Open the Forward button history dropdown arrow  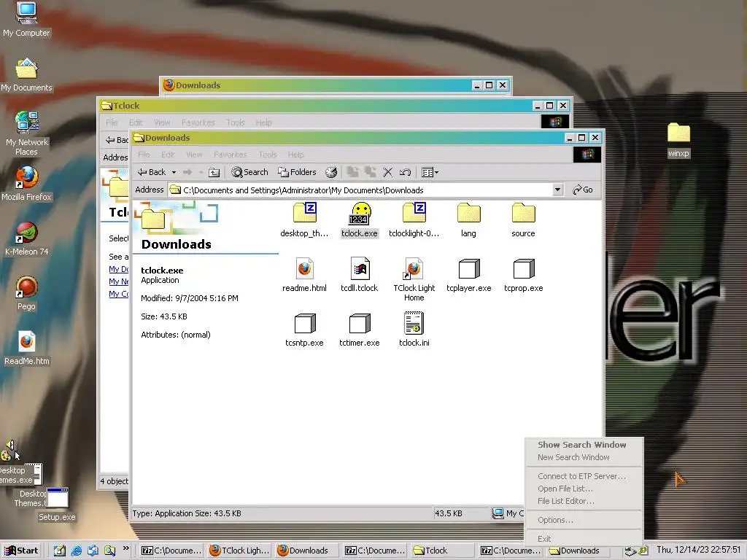[201, 172]
